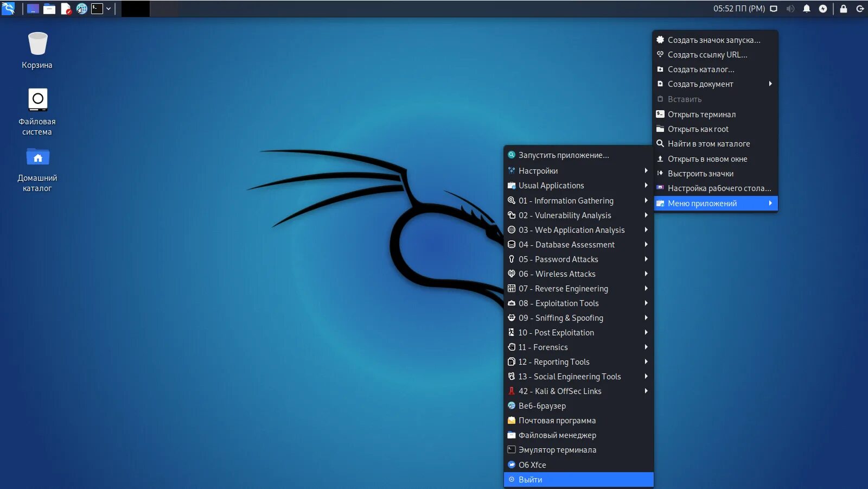
Task: Click Эмулятор терминала in the applications menu
Action: tap(579, 450)
